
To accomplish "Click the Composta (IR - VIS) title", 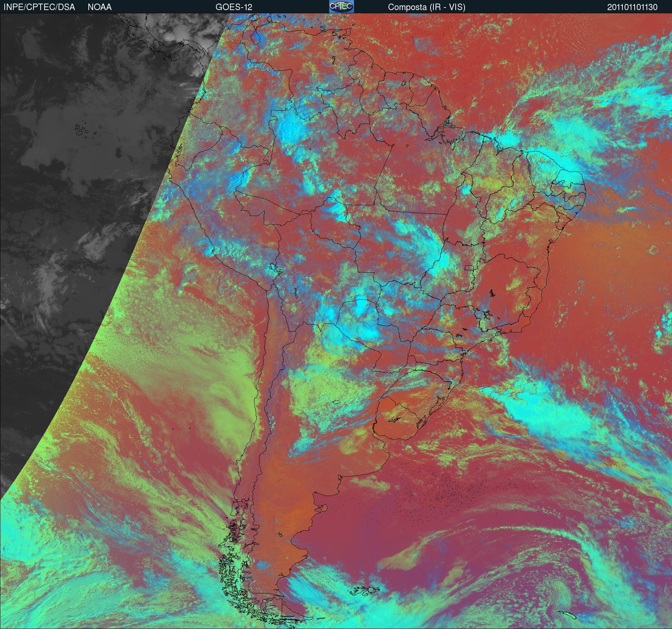I will click(x=427, y=7).
